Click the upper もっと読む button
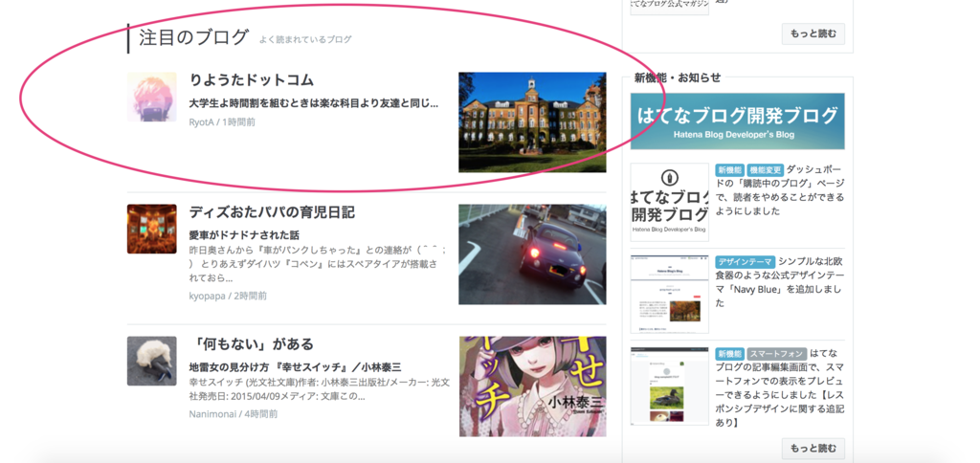Image resolution: width=980 pixels, height=463 pixels. 813,33
